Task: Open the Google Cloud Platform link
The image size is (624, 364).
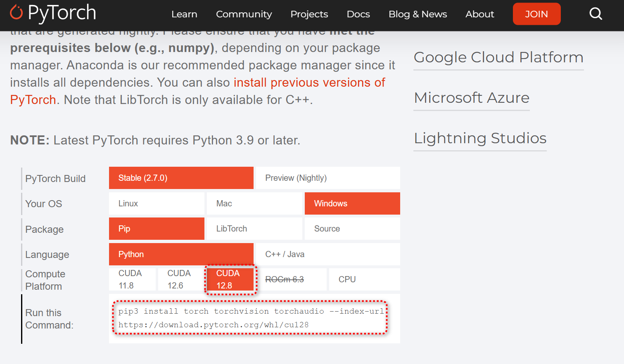Action: coord(498,57)
